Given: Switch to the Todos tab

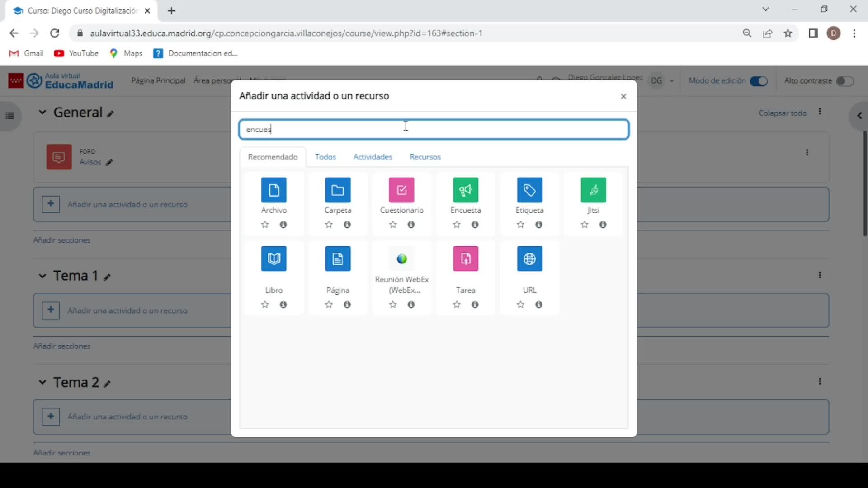Looking at the screenshot, I should coord(325,157).
